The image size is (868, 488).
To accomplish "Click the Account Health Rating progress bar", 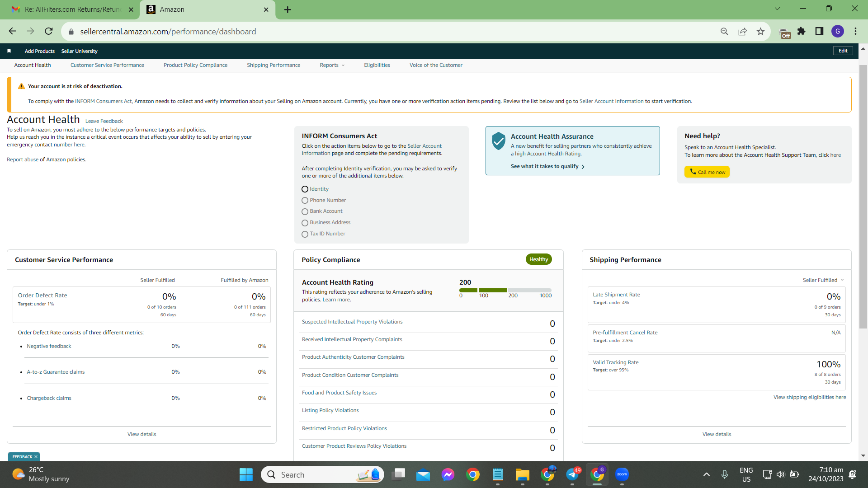I will 505,290.
